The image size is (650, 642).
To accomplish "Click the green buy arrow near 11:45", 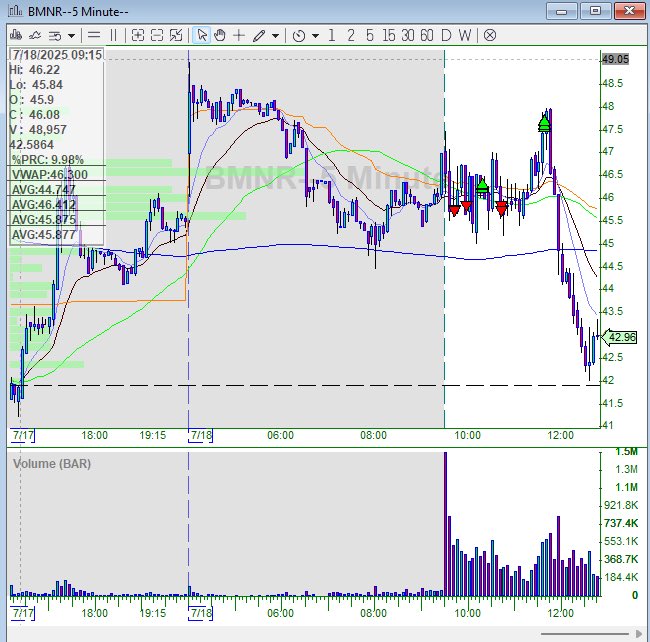I will (544, 124).
